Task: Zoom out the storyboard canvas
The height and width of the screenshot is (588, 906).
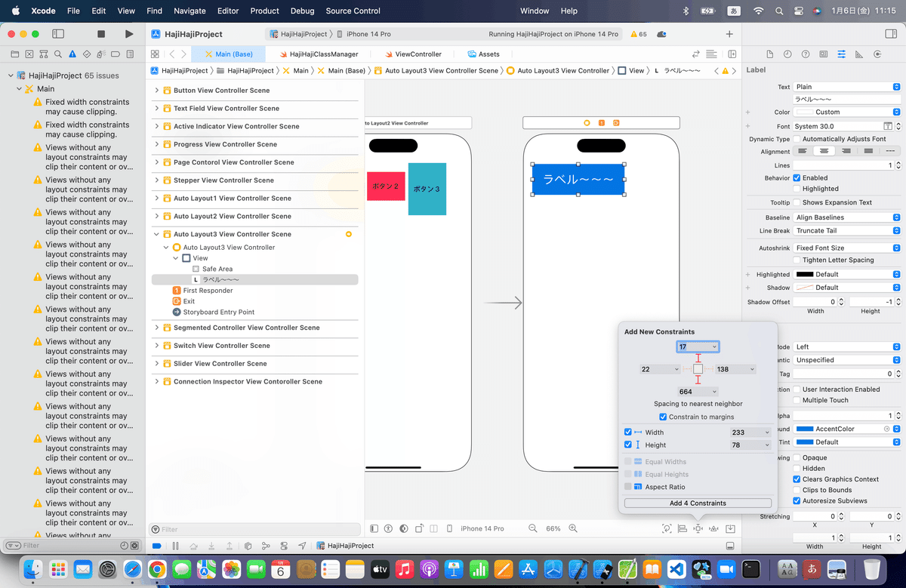Action: tap(533, 528)
